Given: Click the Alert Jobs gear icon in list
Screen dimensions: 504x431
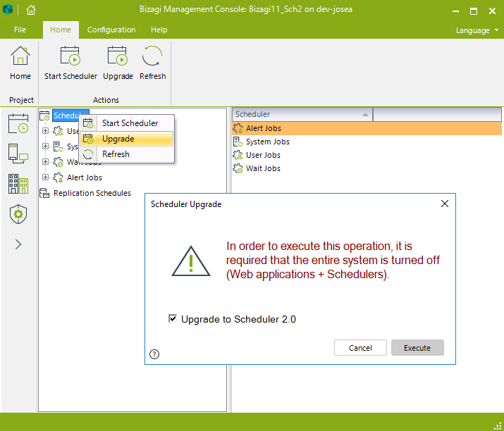Looking at the screenshot, I should (x=238, y=128).
